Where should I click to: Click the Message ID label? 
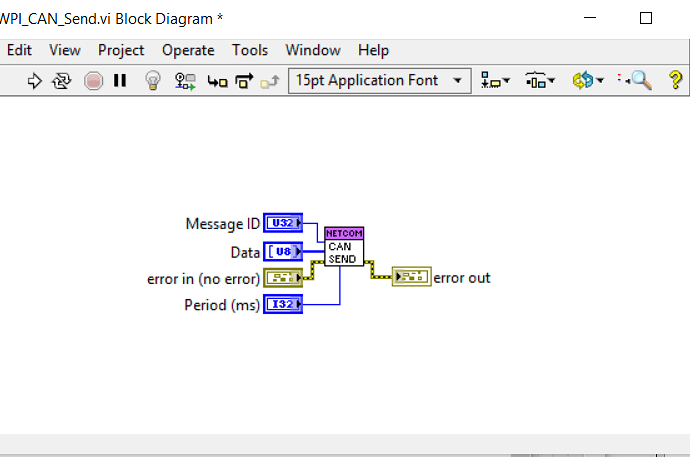[223, 223]
